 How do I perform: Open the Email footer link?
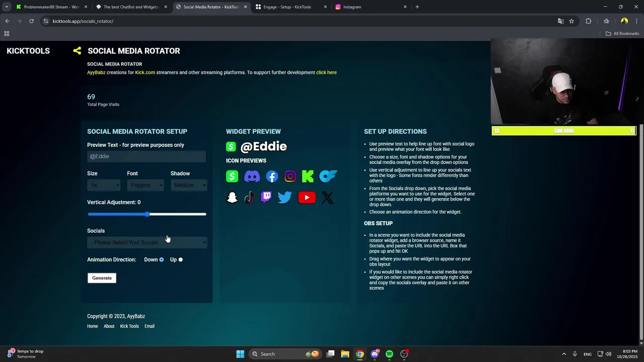coord(149,326)
